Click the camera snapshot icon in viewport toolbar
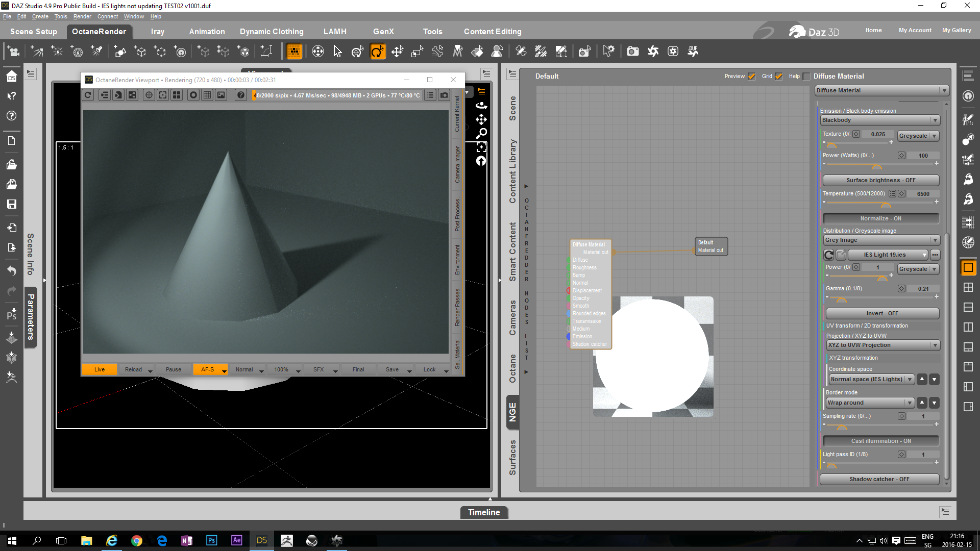The width and height of the screenshot is (980, 551). coord(444,95)
